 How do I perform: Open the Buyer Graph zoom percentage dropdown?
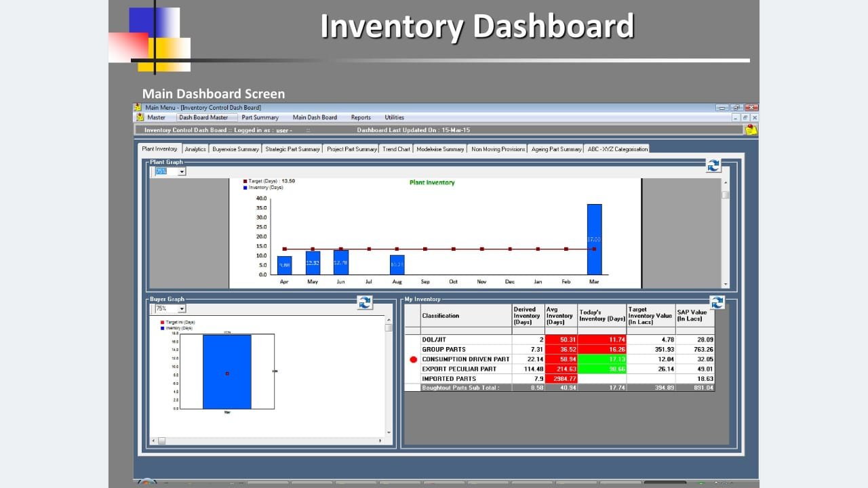click(x=182, y=309)
